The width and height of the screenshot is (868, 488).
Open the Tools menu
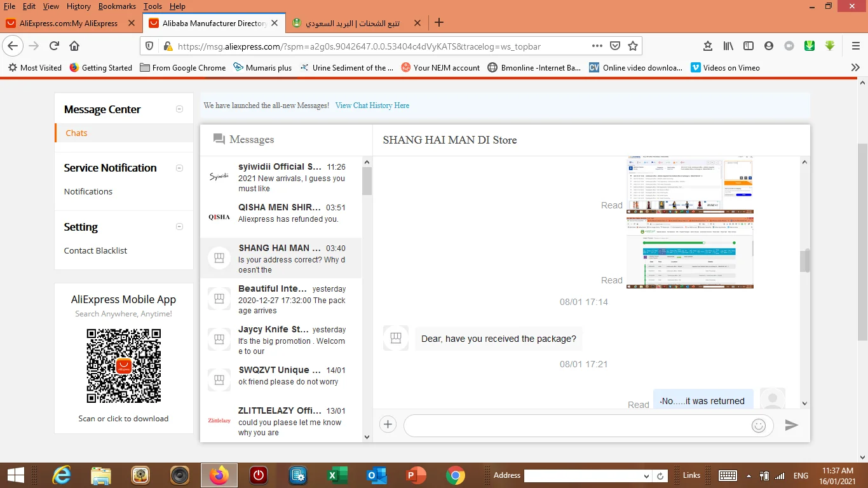[153, 6]
